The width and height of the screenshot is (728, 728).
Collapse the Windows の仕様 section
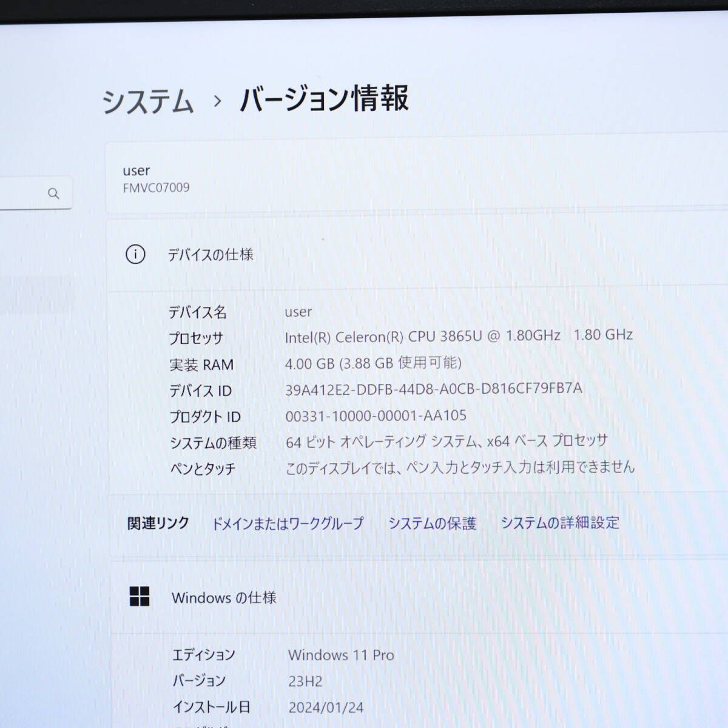[x=419, y=598]
